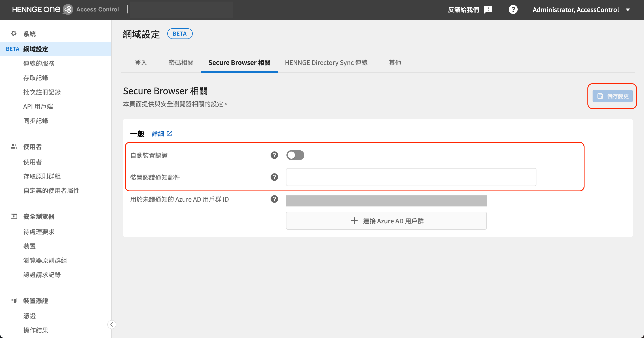Open the Administrator account dropdown arrow
The width and height of the screenshot is (644, 338).
tap(628, 10)
